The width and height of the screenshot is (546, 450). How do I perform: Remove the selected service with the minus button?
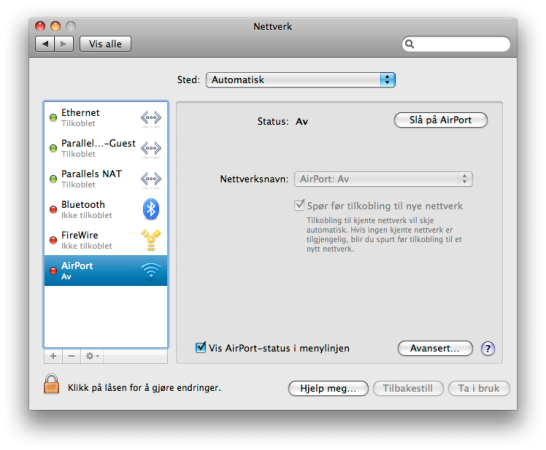(x=71, y=356)
